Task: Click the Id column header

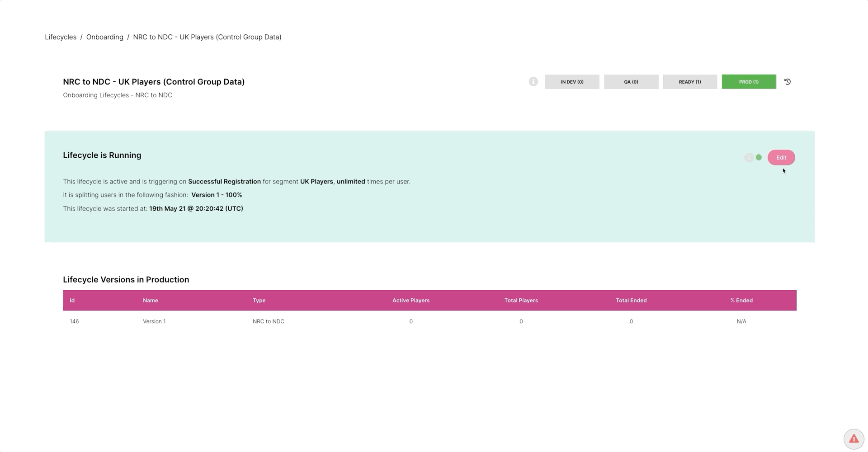Action: (x=72, y=301)
